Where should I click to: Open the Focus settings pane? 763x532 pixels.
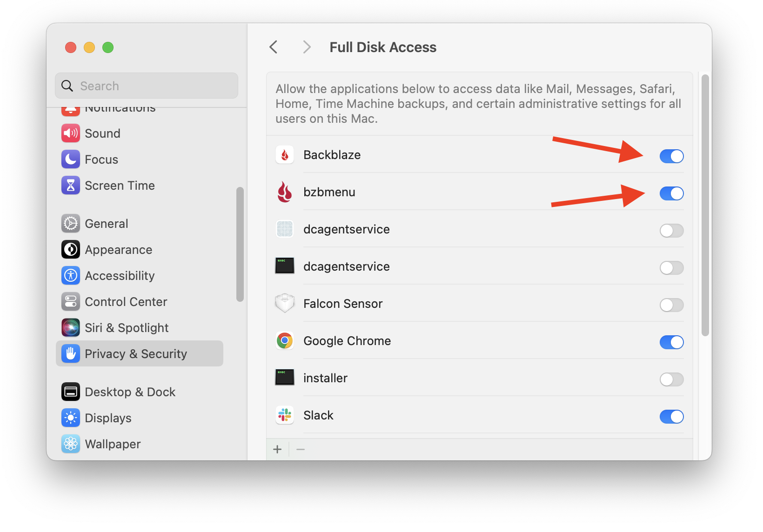tap(140, 160)
